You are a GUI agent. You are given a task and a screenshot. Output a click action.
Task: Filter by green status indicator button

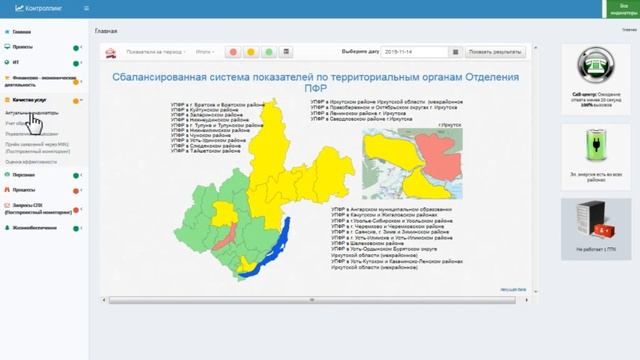point(269,52)
